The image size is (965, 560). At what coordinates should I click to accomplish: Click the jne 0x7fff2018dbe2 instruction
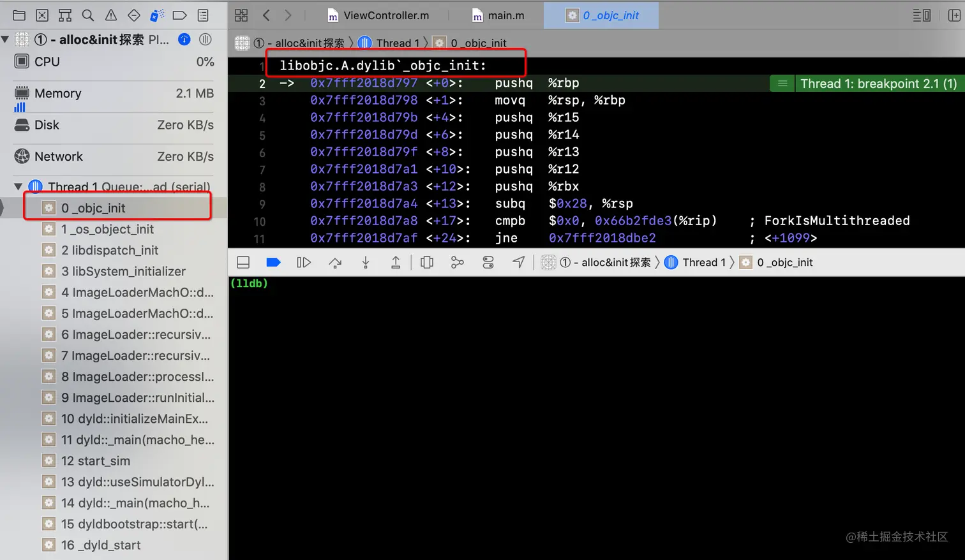click(575, 238)
